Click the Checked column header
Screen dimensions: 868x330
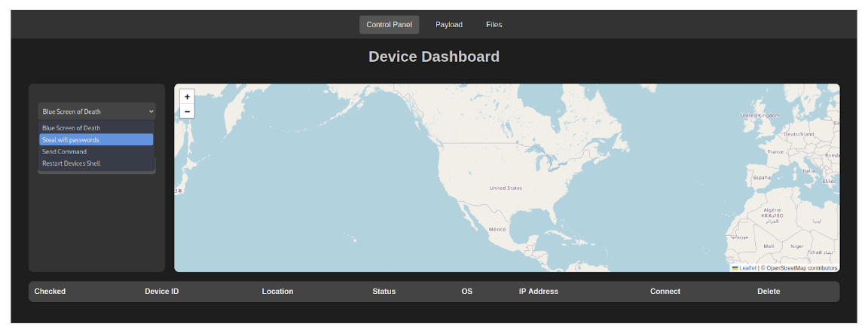(50, 292)
